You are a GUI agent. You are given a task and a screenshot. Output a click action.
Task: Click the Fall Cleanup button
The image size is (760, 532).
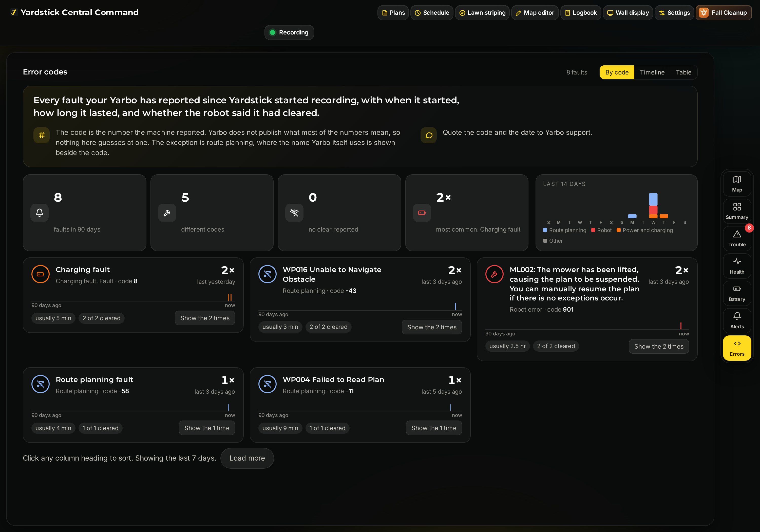pos(724,13)
